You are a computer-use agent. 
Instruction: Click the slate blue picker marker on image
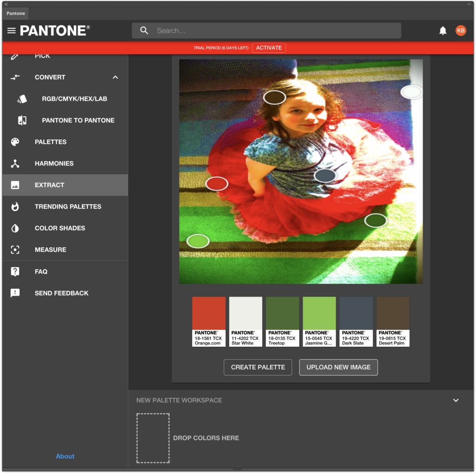pos(325,175)
